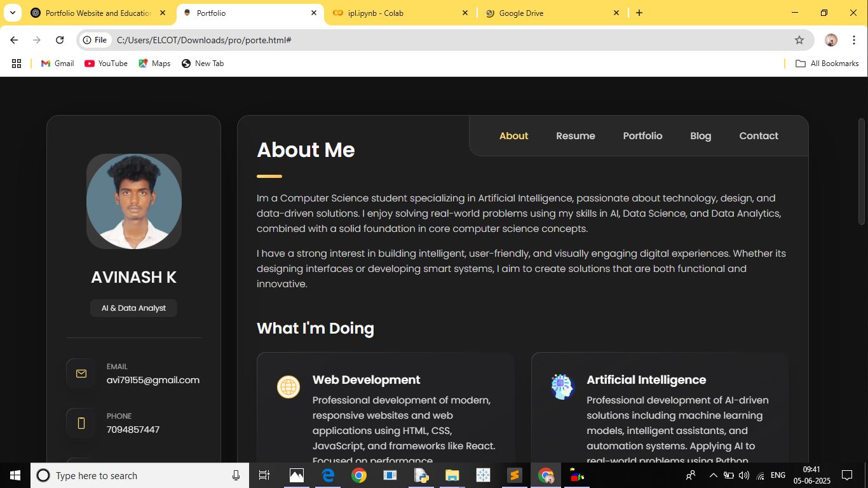
Task: Click the AVINASH K name heading
Action: 133,277
